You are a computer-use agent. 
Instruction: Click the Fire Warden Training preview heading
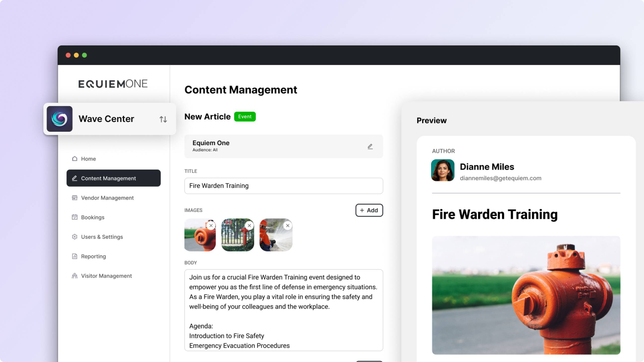(495, 214)
